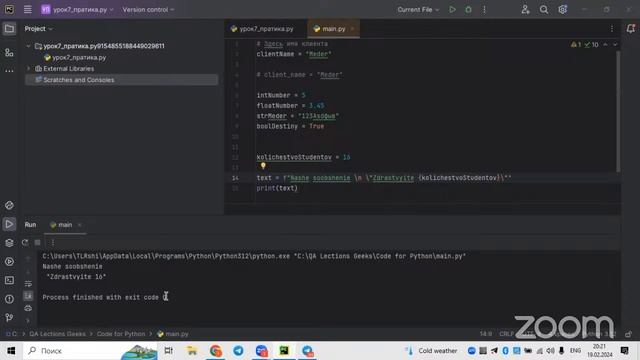
Task: Run the current file with green play icon
Action: (x=452, y=9)
